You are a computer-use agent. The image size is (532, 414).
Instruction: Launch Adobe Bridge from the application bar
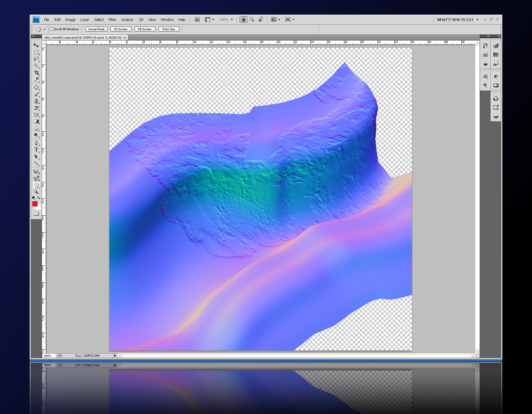197,20
